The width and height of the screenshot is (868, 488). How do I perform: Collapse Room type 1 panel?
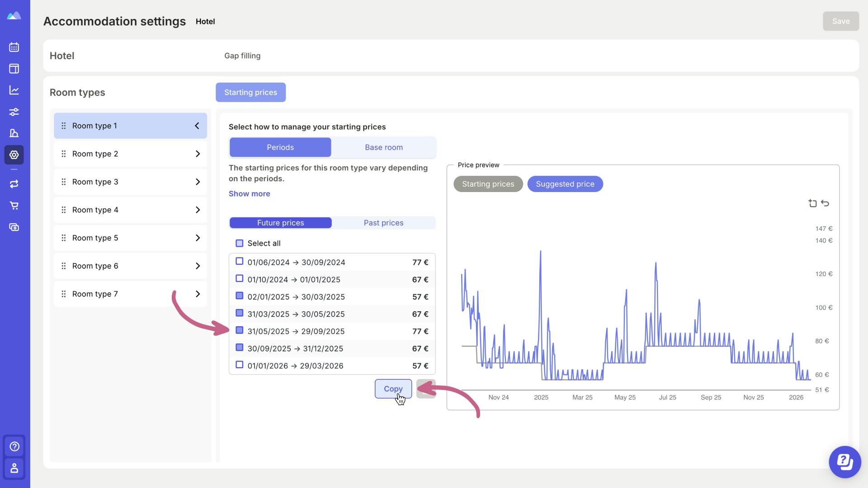197,126
